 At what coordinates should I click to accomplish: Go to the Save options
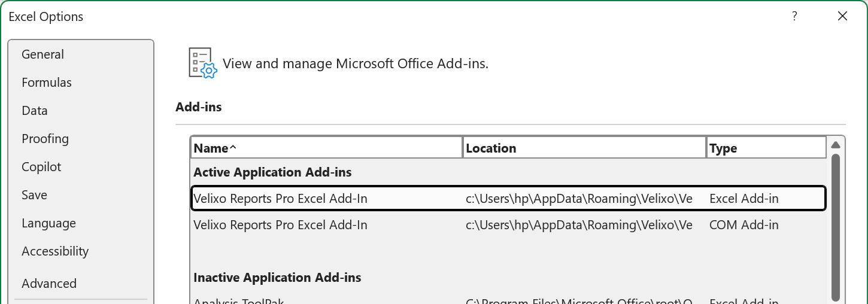34,195
